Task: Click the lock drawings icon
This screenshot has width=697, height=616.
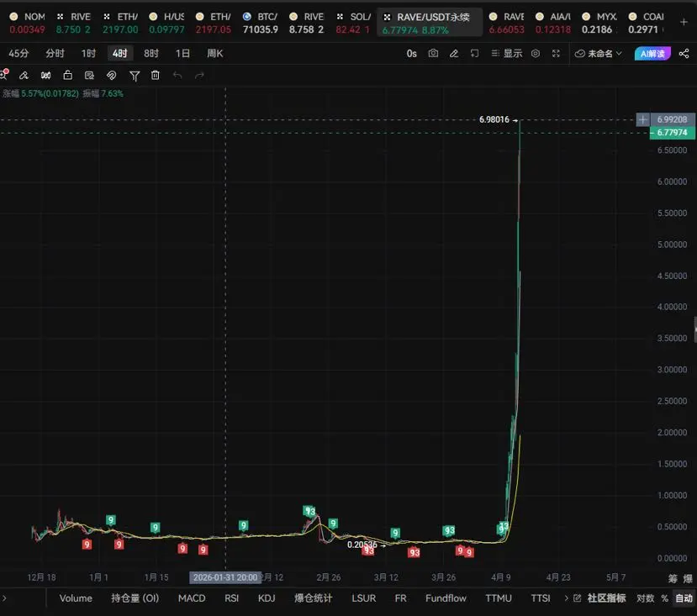Action: (x=67, y=75)
